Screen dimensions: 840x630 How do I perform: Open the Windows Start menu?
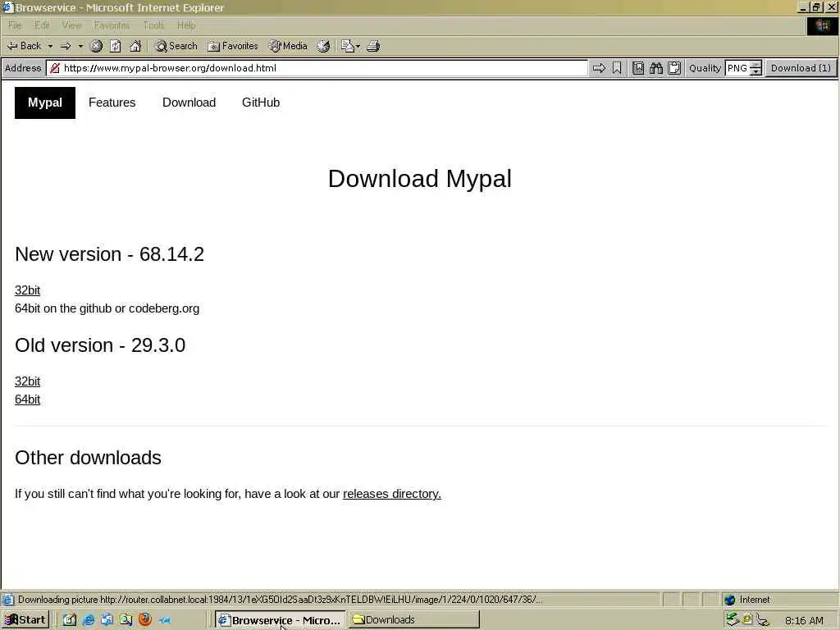tap(25, 620)
